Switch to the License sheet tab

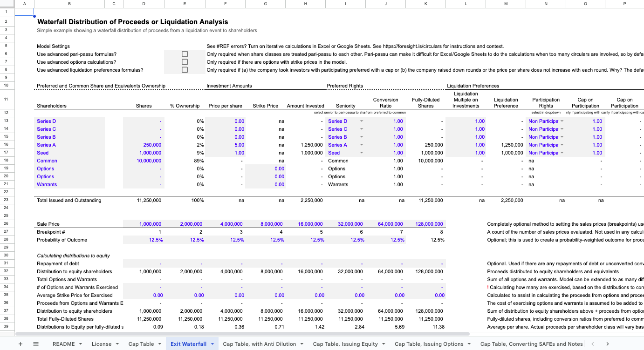102,344
